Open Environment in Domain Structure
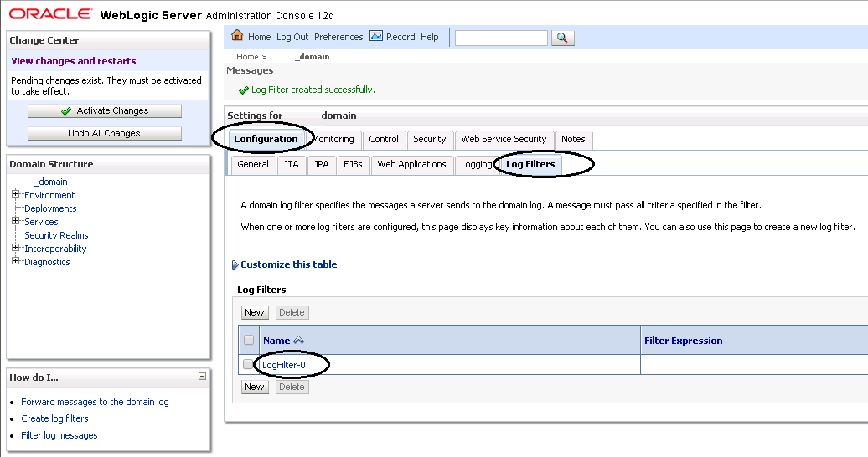 [49, 195]
